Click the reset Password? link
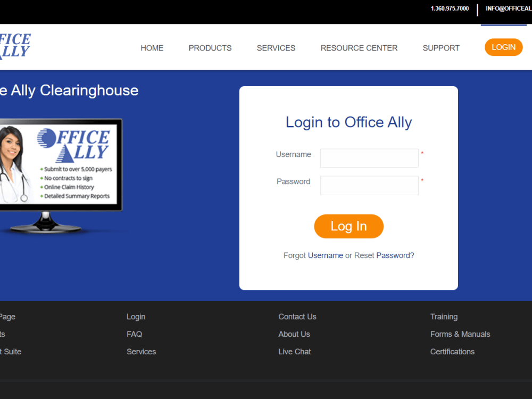 [395, 255]
